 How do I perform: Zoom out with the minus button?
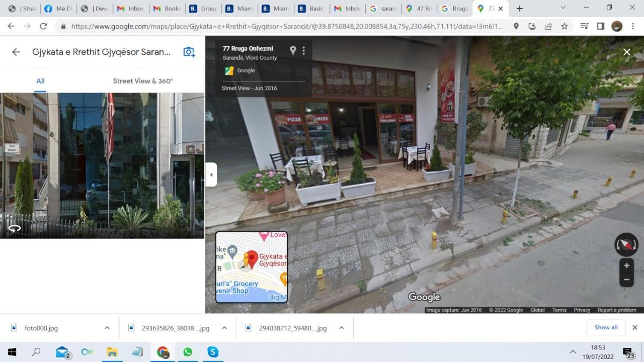tap(626, 280)
